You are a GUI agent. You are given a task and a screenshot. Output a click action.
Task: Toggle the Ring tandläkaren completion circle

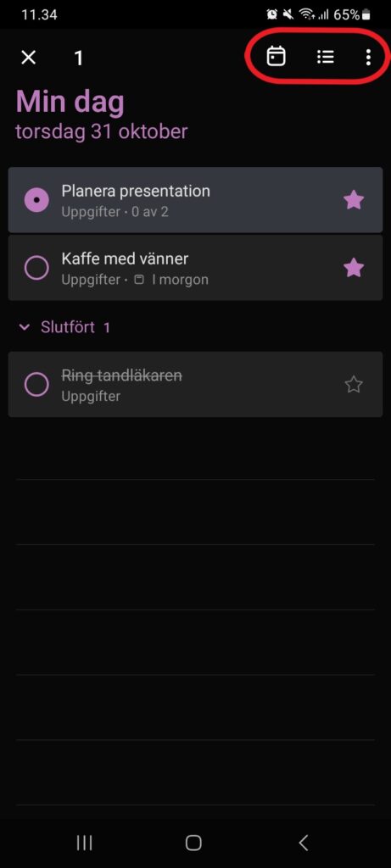(36, 384)
